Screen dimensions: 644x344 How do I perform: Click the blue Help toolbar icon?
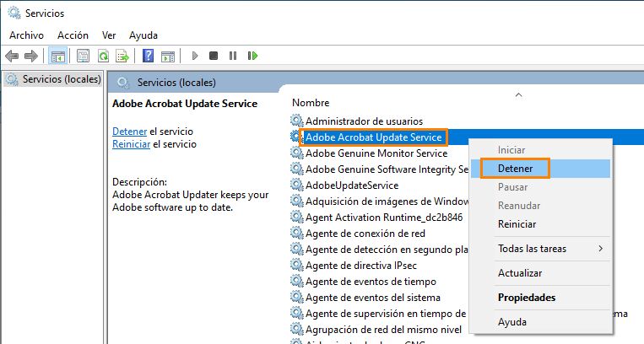point(148,56)
